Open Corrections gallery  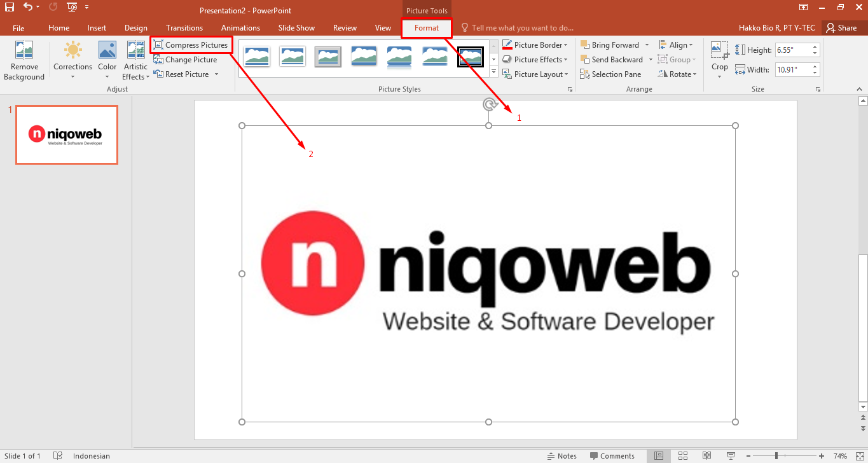coord(72,61)
